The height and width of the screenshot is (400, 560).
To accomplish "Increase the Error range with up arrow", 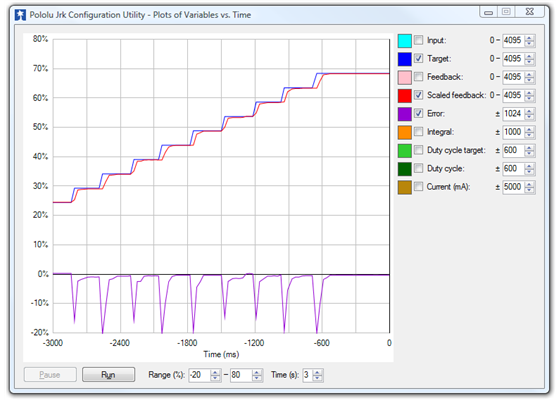I will click(x=529, y=111).
